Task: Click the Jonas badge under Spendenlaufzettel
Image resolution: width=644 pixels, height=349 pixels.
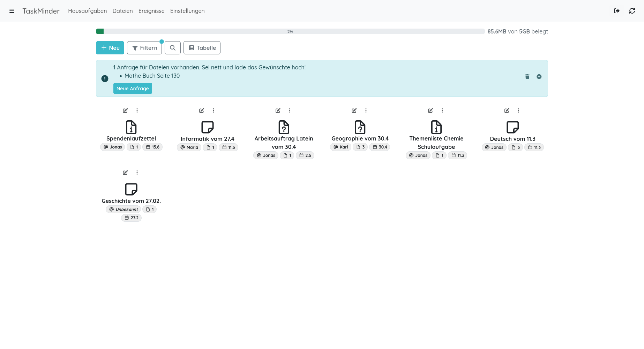Action: point(113,147)
